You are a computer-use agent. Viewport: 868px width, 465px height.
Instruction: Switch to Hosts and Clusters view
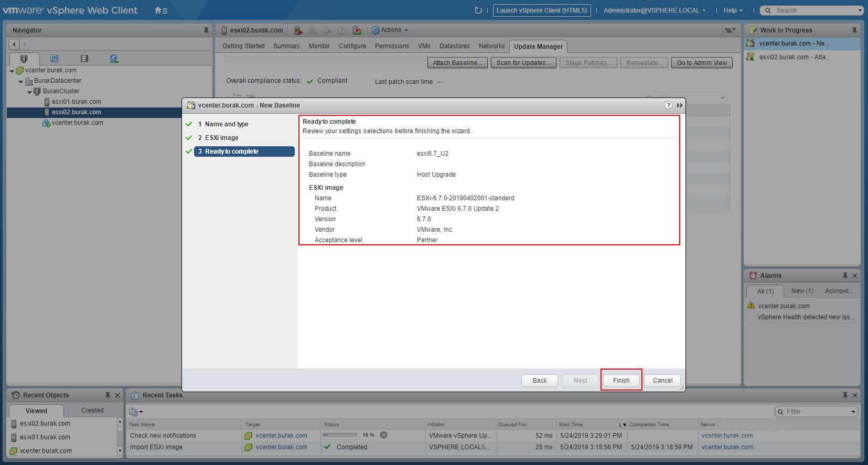coord(24,59)
